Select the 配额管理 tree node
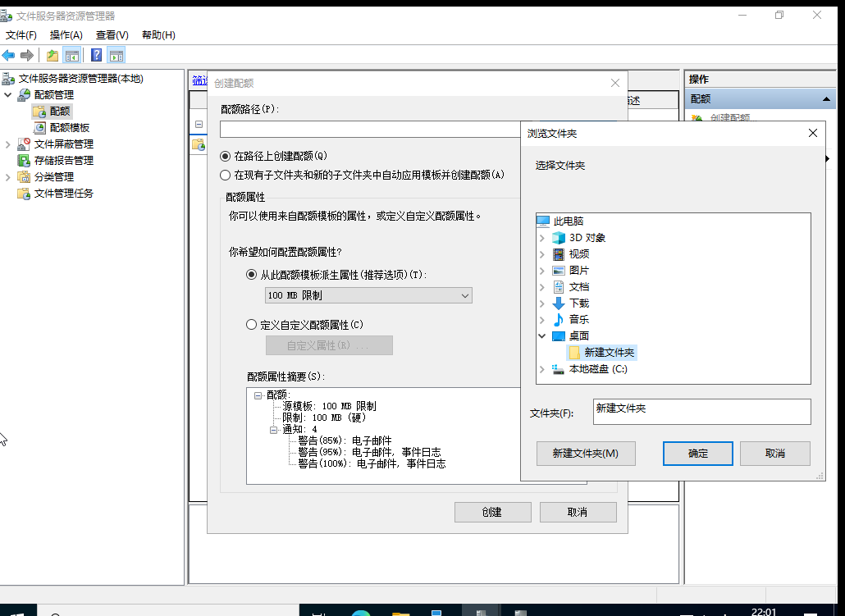 pyautogui.click(x=54, y=95)
